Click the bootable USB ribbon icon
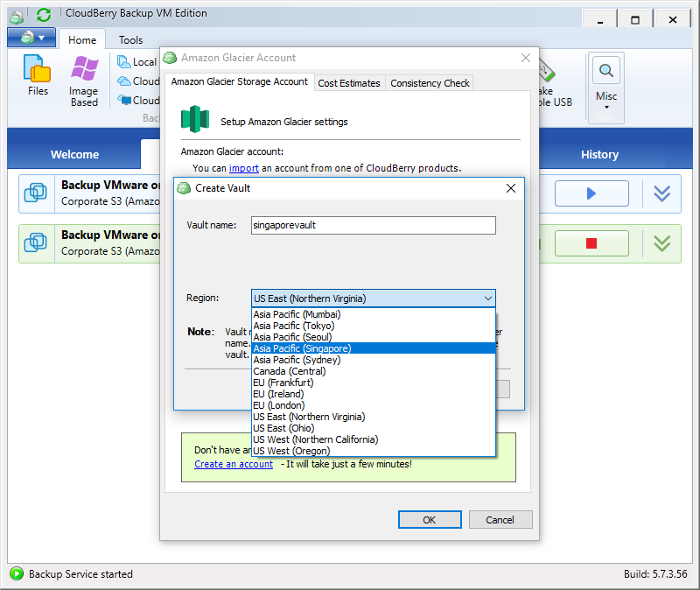This screenshot has height=590, width=700. (546, 71)
